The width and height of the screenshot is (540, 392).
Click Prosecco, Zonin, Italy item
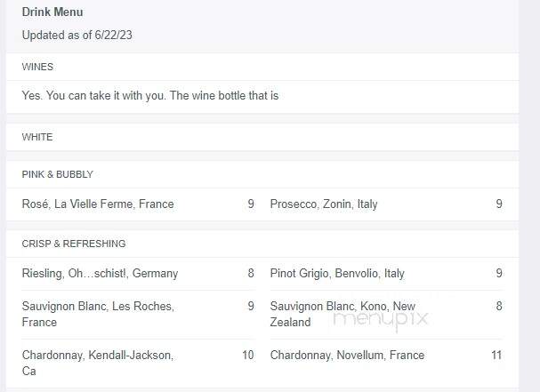coord(324,204)
